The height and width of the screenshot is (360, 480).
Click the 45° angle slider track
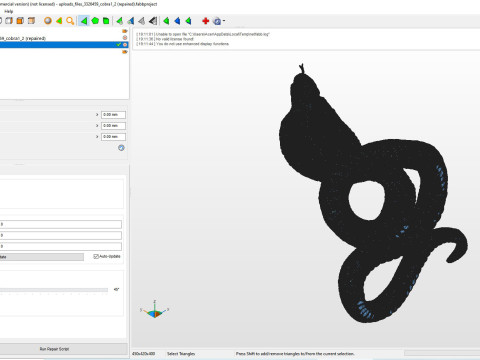(x=54, y=290)
